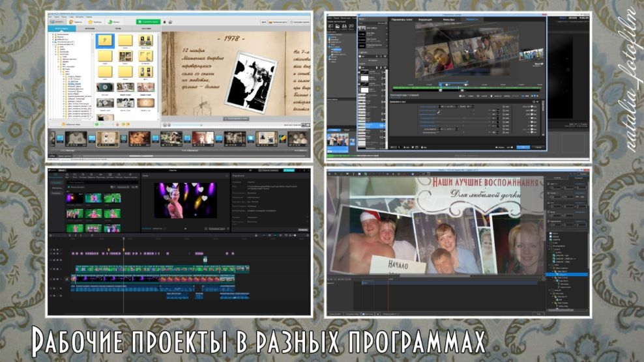This screenshot has width=644, height=362.
Task: Switch to 'Фильтры' tab in filmstrip window
Action: (x=448, y=20)
